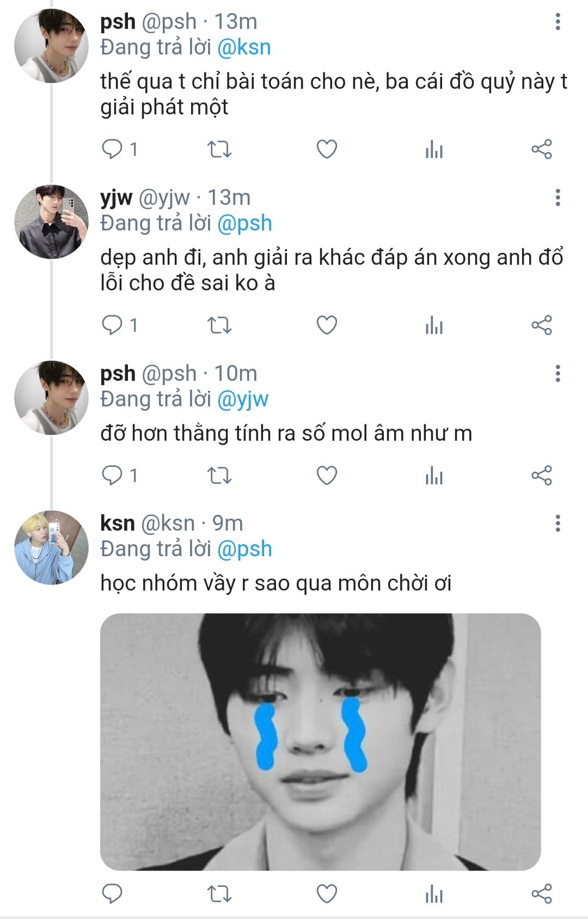Viewport: 588px width, 919px height.
Task: Open three-dot menu on psh's 13m tweet
Action: 558,22
